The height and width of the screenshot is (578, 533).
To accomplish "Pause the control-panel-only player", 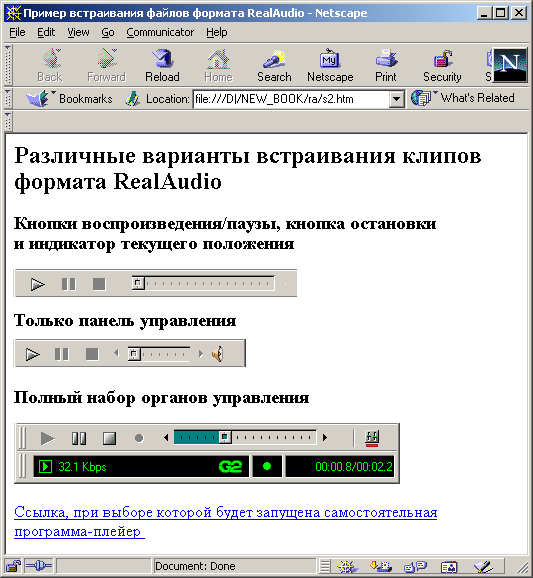I will pos(62,354).
